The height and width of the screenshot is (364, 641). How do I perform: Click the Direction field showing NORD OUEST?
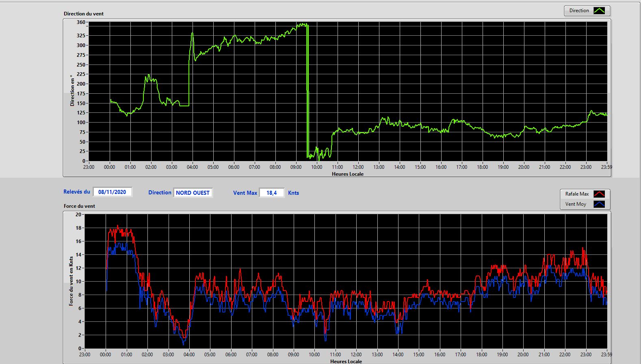pyautogui.click(x=193, y=193)
